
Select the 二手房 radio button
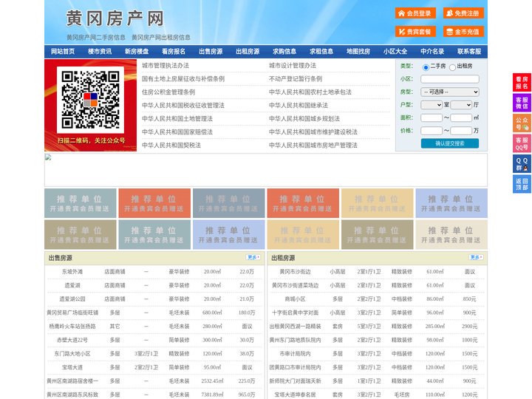(x=426, y=67)
